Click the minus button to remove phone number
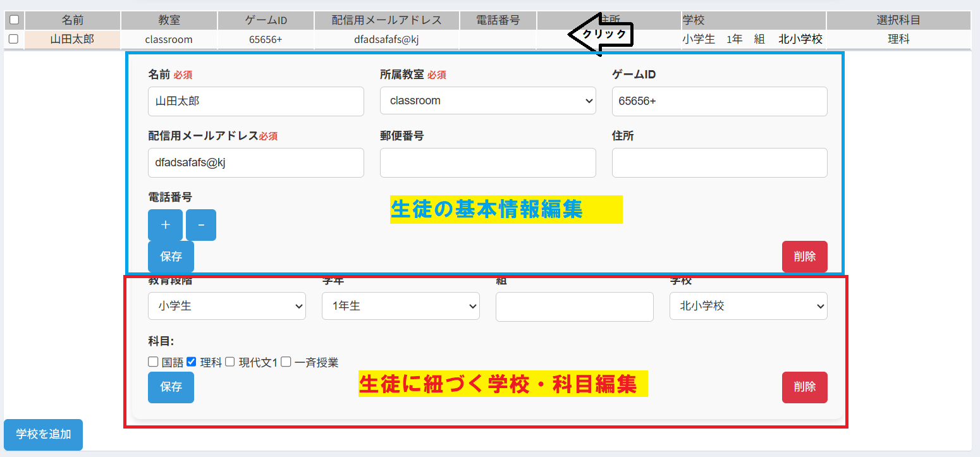The image size is (980, 457). pyautogui.click(x=201, y=225)
